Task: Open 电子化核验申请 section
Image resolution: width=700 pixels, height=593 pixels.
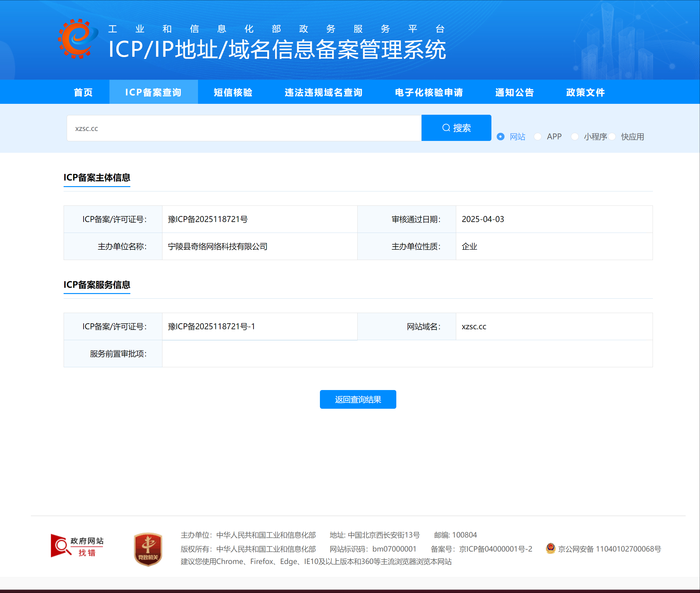Action: click(429, 92)
